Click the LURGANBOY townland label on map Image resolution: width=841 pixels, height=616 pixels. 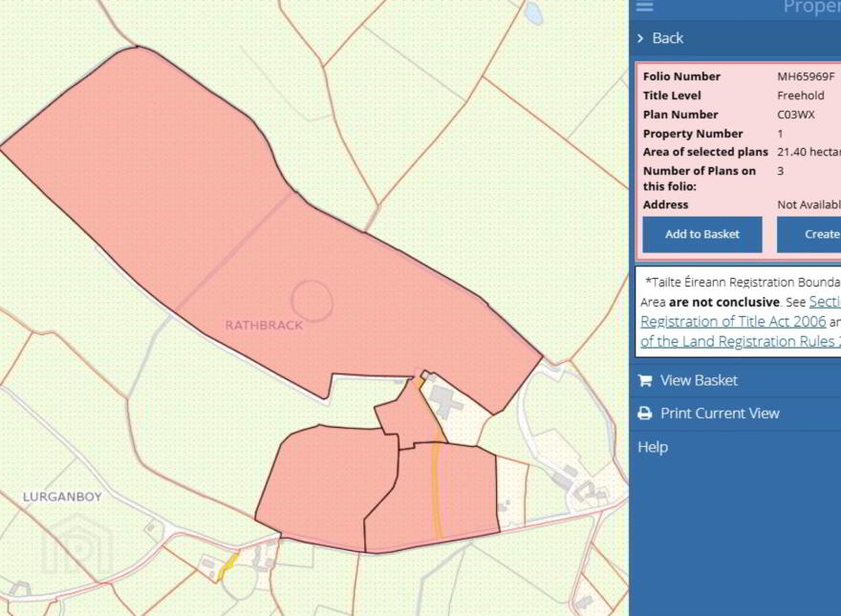(x=62, y=497)
